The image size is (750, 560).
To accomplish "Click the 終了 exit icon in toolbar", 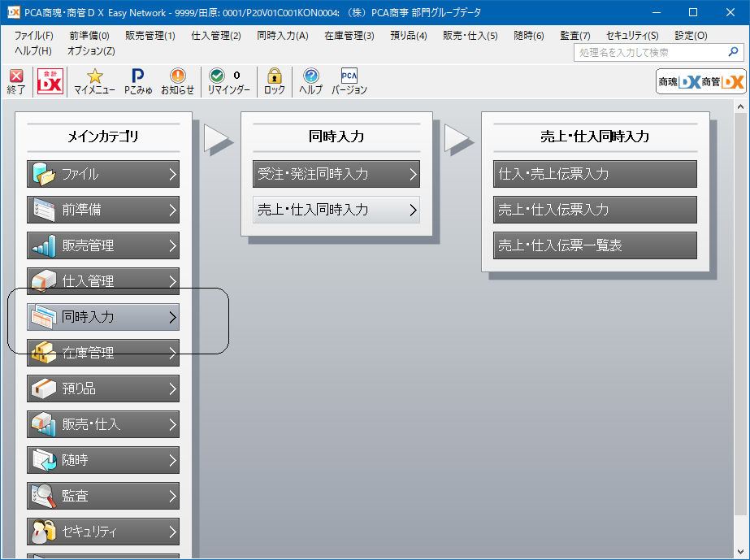I will click(15, 82).
